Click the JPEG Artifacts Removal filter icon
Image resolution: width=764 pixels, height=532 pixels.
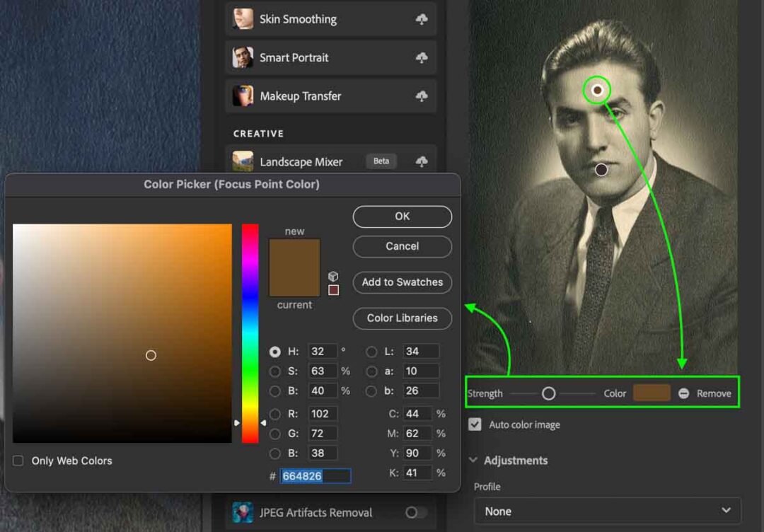[243, 512]
